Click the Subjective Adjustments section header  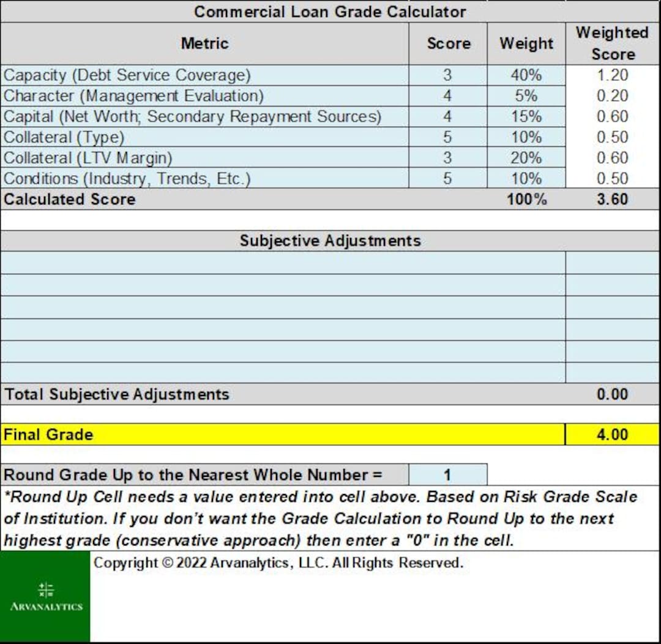pyautogui.click(x=330, y=241)
